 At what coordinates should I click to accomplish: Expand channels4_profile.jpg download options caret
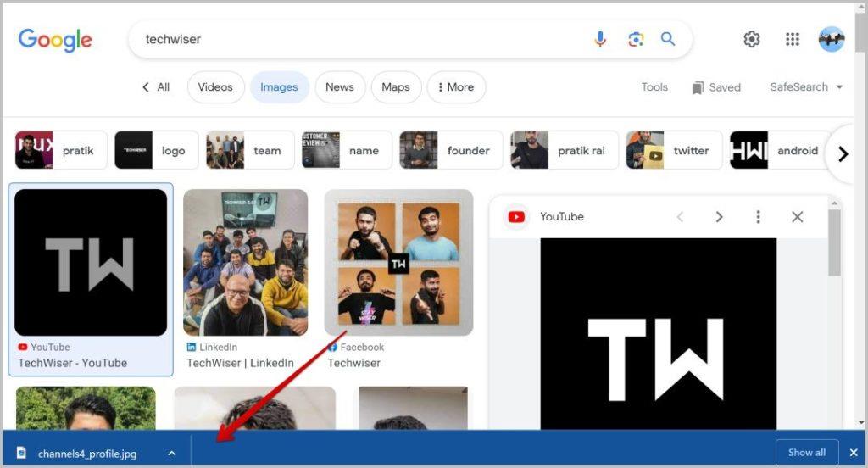[171, 453]
